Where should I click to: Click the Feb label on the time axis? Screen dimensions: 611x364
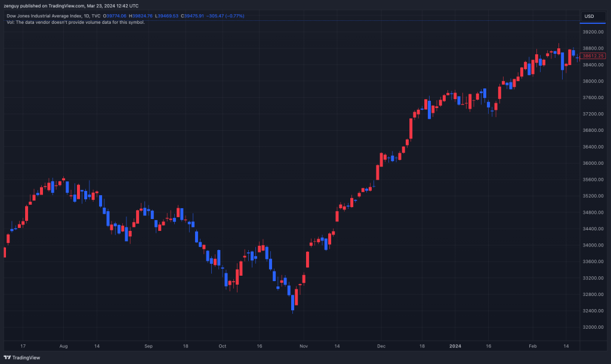click(533, 346)
